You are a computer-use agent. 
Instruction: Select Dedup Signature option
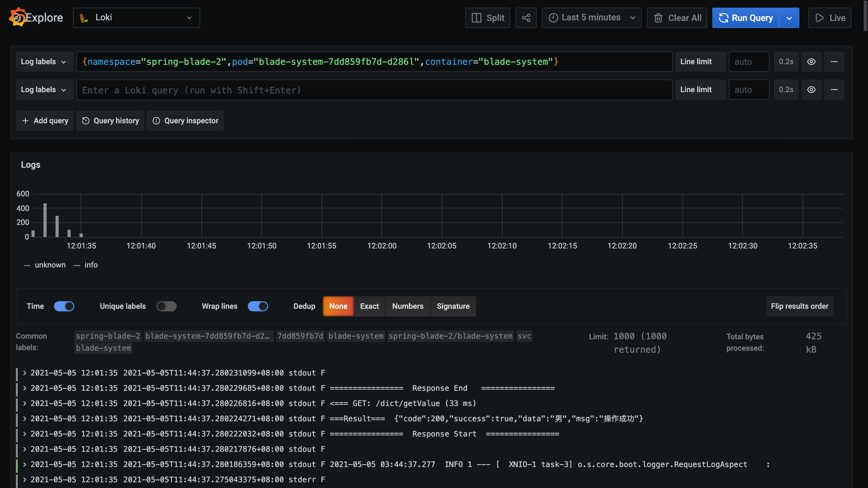(453, 306)
